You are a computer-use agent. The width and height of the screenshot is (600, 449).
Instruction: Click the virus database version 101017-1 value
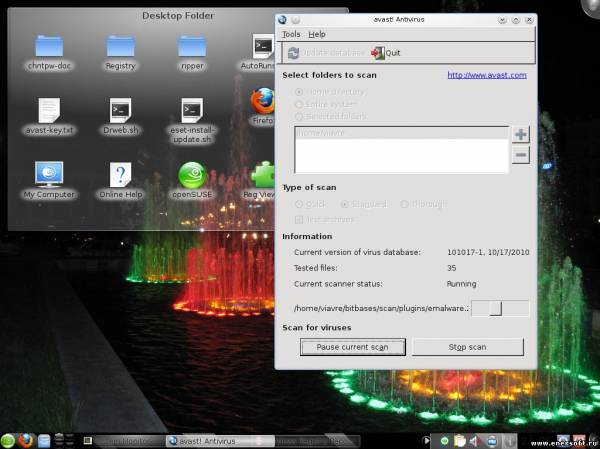pos(488,252)
